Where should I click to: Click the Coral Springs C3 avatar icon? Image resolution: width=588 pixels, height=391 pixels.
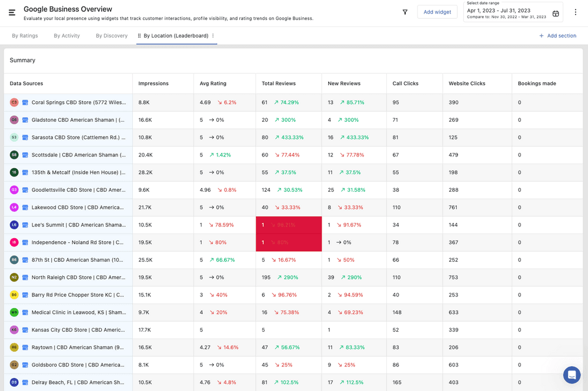[14, 102]
